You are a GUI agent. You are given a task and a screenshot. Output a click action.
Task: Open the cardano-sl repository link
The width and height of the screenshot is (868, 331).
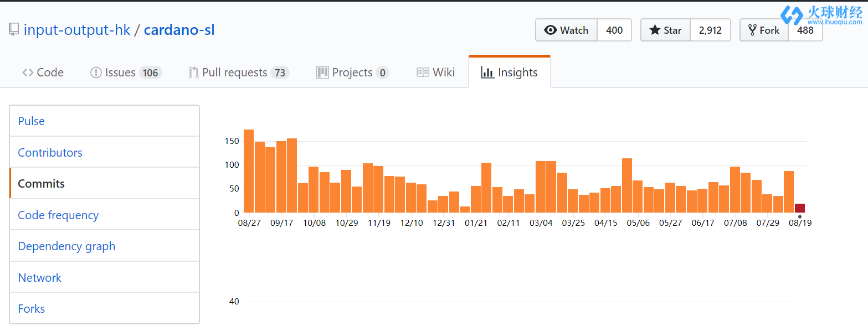click(x=179, y=29)
